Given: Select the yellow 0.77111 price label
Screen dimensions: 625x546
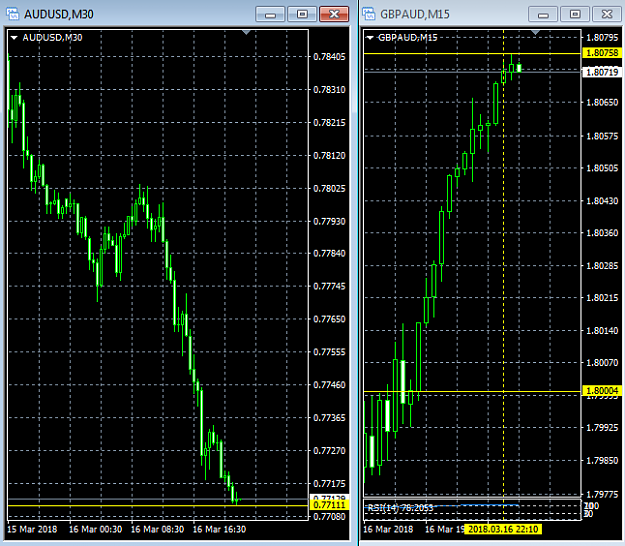Looking at the screenshot, I should coord(329,505).
